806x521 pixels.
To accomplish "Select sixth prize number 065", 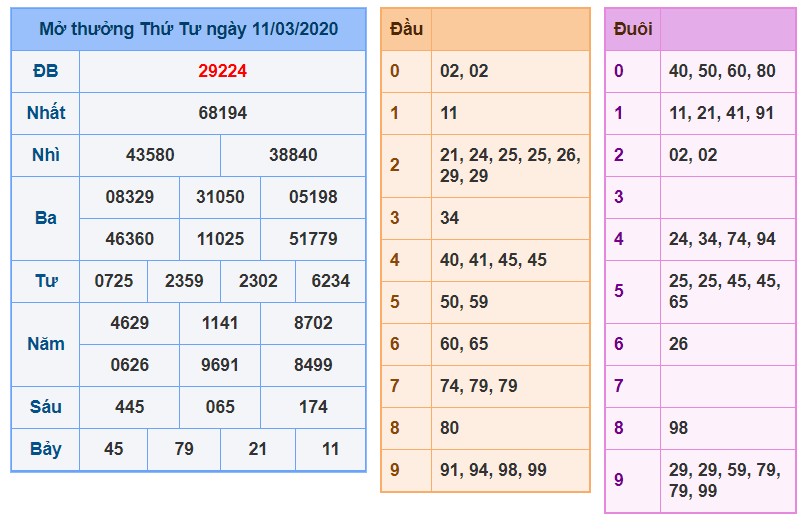I will click(x=220, y=407).
